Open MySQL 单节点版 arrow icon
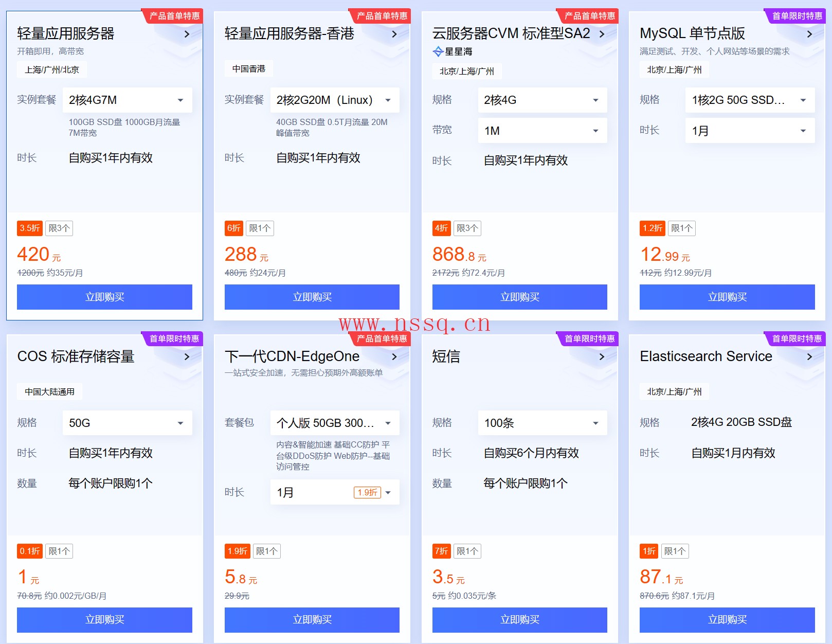This screenshot has width=832, height=644. tap(809, 34)
